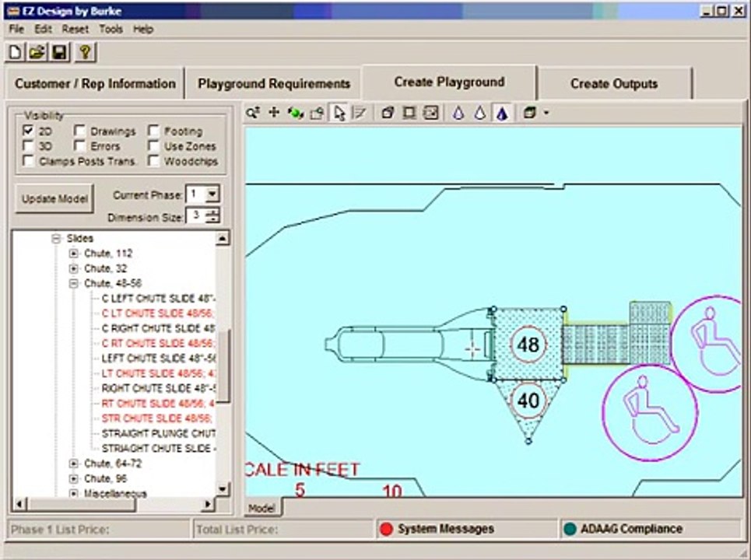Click the Update Model button
The image size is (751, 560).
pos(54,198)
